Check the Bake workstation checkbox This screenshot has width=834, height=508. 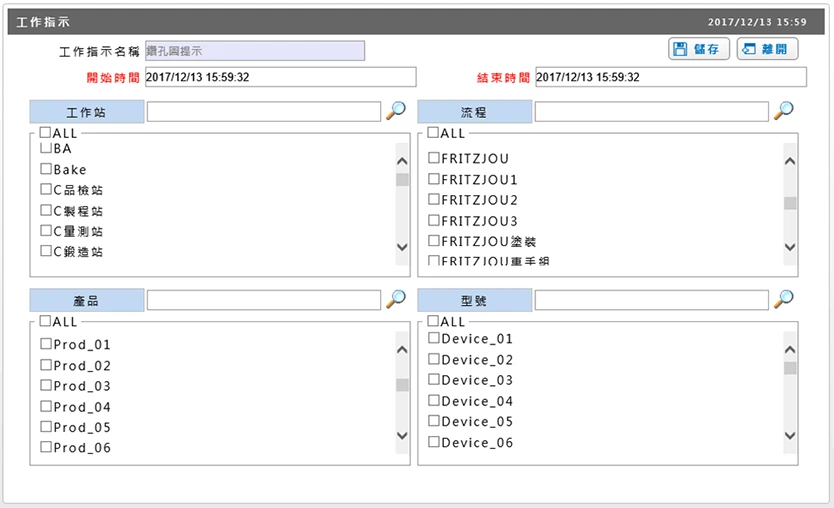46,169
